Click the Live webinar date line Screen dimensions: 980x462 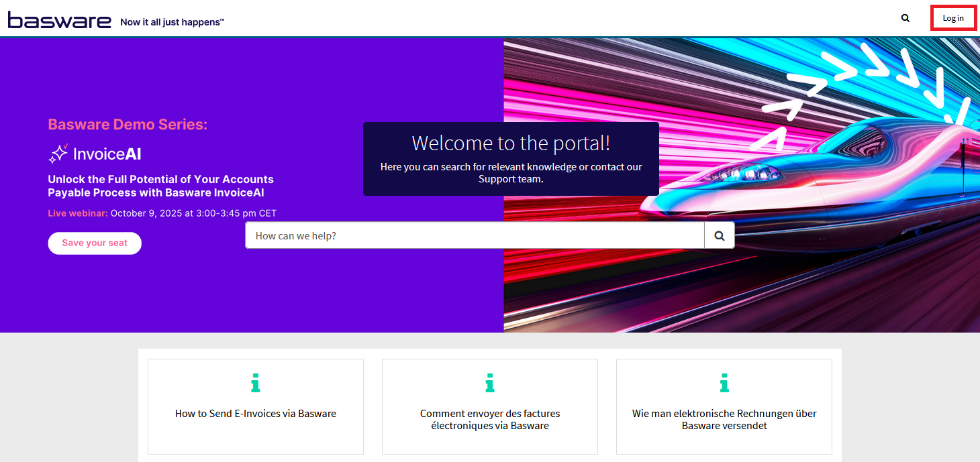(162, 213)
